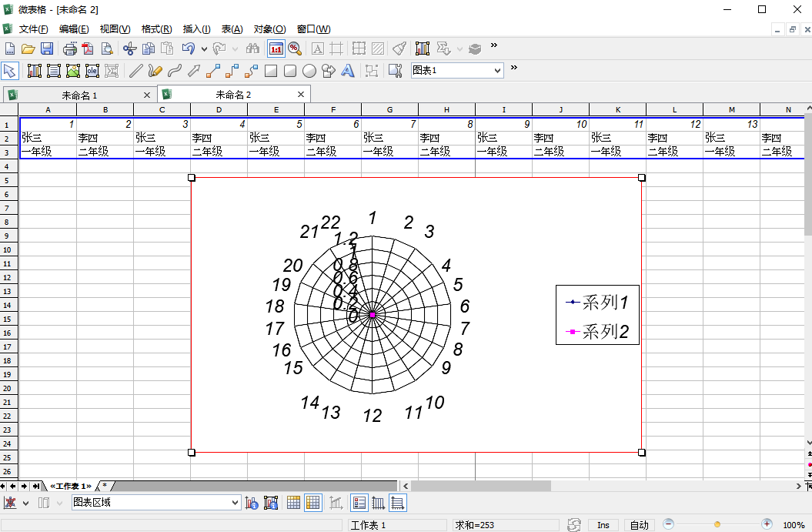Switch to the 未命名 1 document tab
Image resolution: width=812 pixels, height=532 pixels.
coord(80,95)
